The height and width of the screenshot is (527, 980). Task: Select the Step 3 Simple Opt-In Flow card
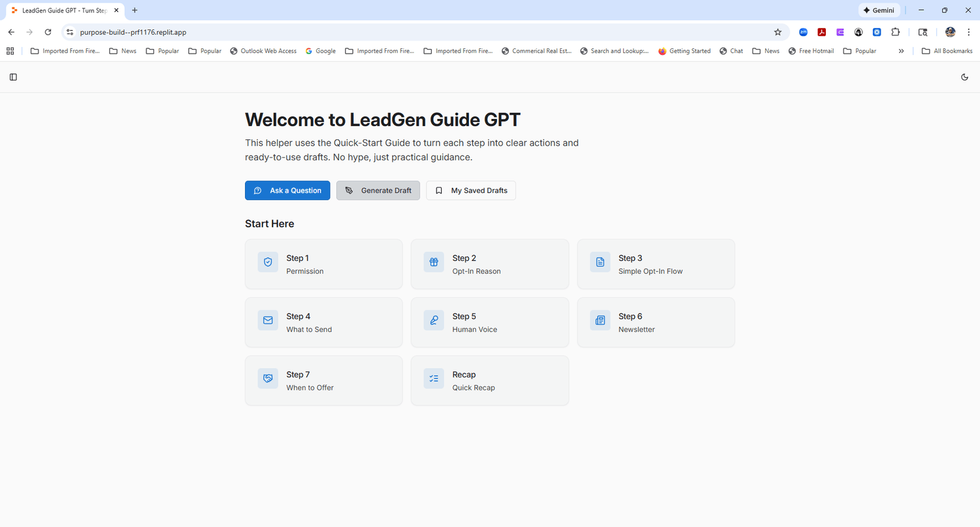(656, 264)
